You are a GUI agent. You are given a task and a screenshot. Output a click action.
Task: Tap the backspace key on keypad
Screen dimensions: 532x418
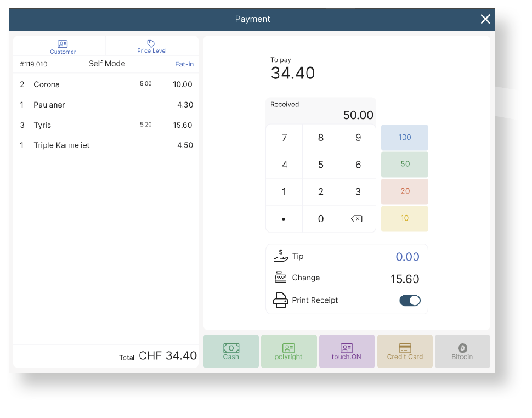coord(357,219)
